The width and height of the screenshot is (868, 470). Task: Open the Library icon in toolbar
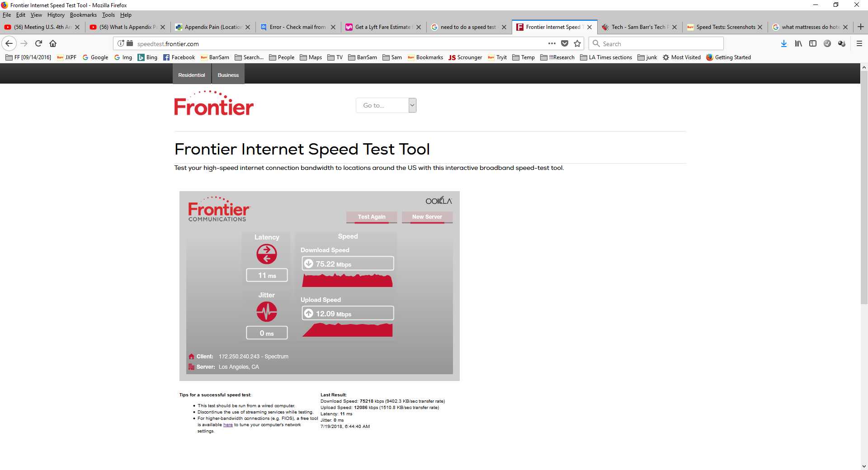pyautogui.click(x=798, y=43)
